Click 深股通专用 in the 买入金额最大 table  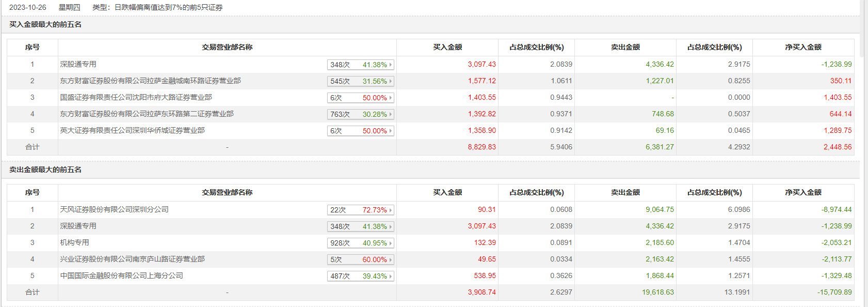click(78, 64)
